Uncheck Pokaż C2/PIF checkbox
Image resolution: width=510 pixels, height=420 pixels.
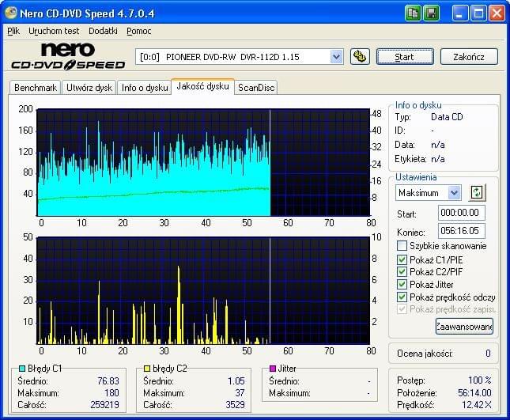click(x=402, y=271)
